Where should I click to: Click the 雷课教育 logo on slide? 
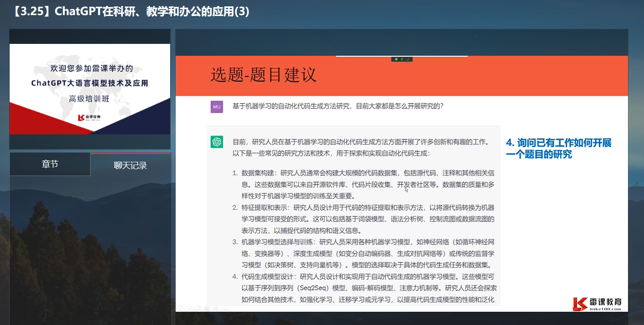(597, 304)
